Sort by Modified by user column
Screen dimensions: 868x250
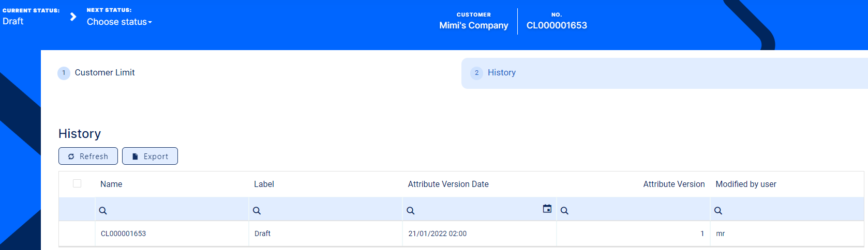click(745, 184)
